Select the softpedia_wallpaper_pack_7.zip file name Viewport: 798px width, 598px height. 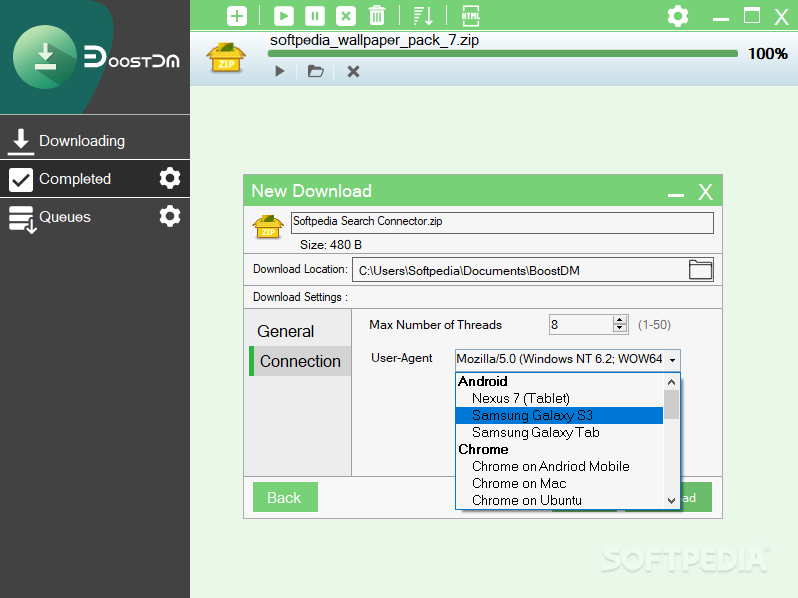tap(374, 40)
